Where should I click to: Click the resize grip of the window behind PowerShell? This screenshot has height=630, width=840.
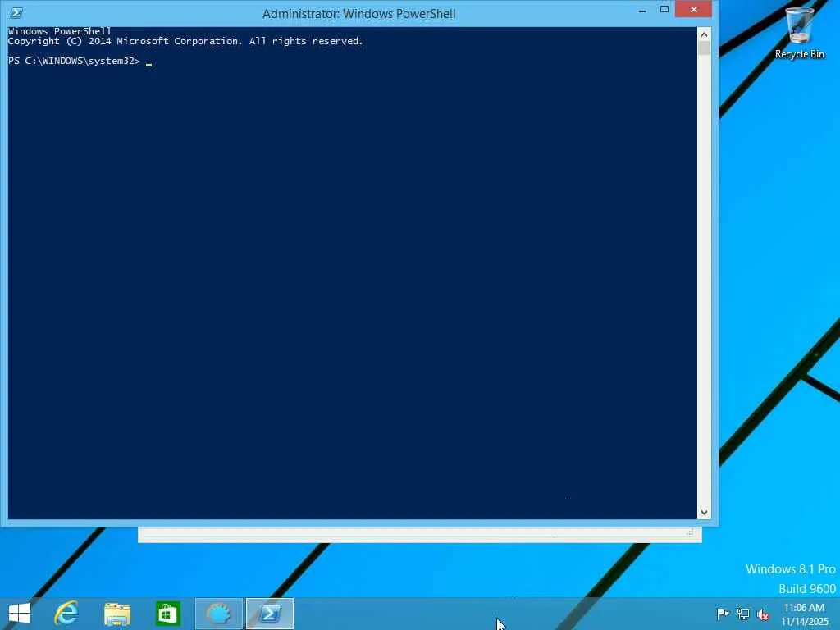click(x=690, y=532)
